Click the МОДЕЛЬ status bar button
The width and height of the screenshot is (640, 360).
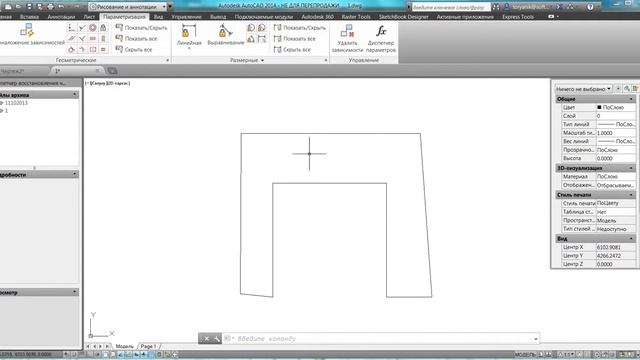click(x=525, y=355)
